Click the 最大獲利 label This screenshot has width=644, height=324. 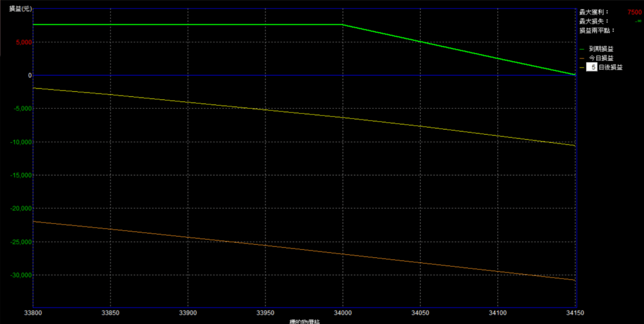click(594, 12)
